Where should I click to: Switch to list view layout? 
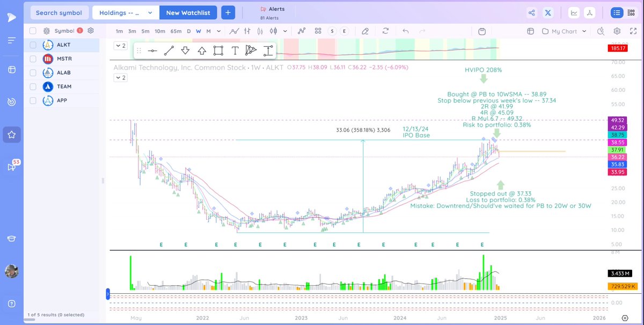tap(617, 12)
